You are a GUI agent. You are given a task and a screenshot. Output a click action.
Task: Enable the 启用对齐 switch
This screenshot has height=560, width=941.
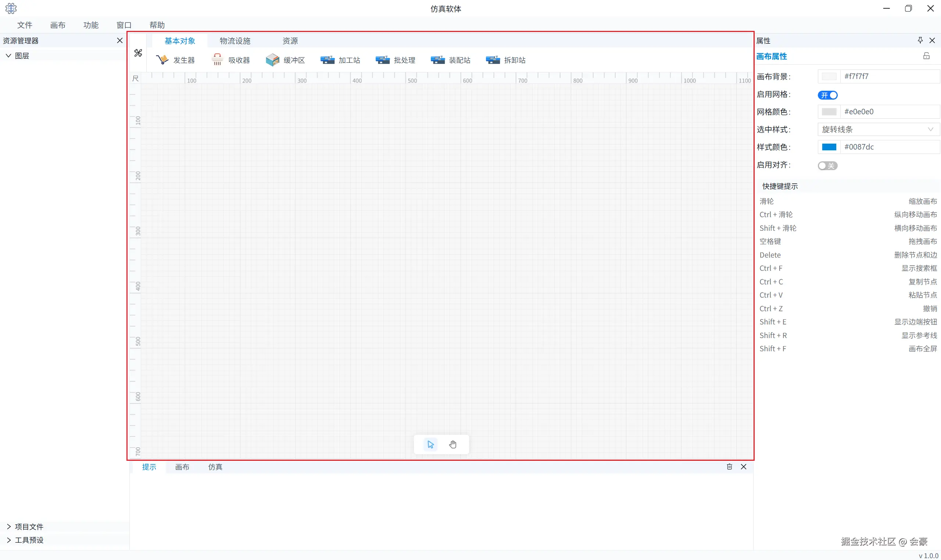tap(827, 166)
